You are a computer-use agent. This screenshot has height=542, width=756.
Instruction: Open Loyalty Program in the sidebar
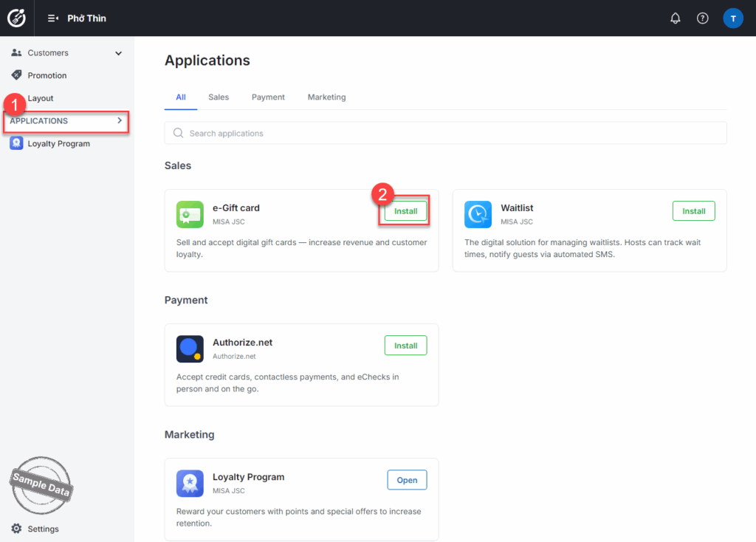(58, 144)
